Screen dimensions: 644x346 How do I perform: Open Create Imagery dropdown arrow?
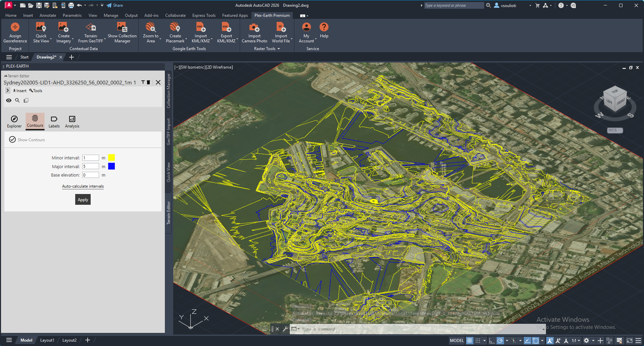(73, 40)
